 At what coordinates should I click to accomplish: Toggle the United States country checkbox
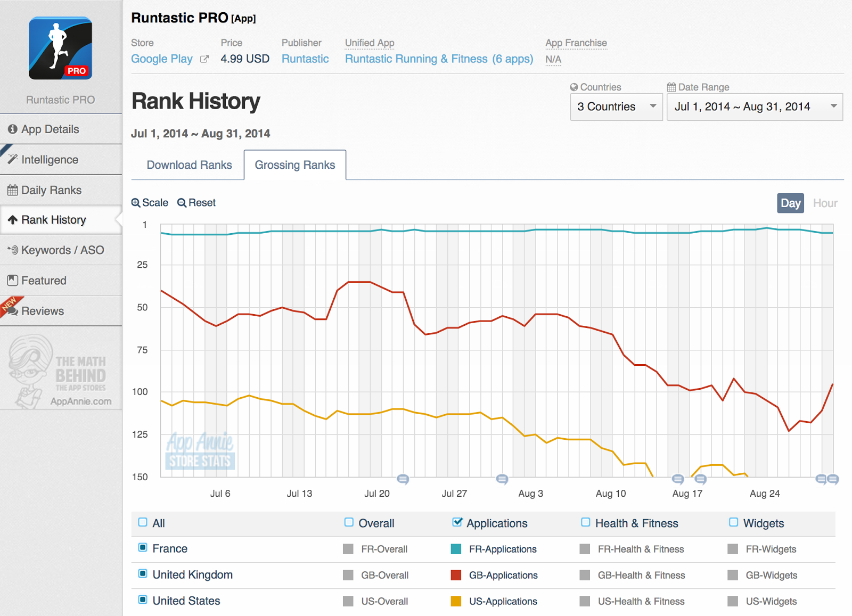143,599
